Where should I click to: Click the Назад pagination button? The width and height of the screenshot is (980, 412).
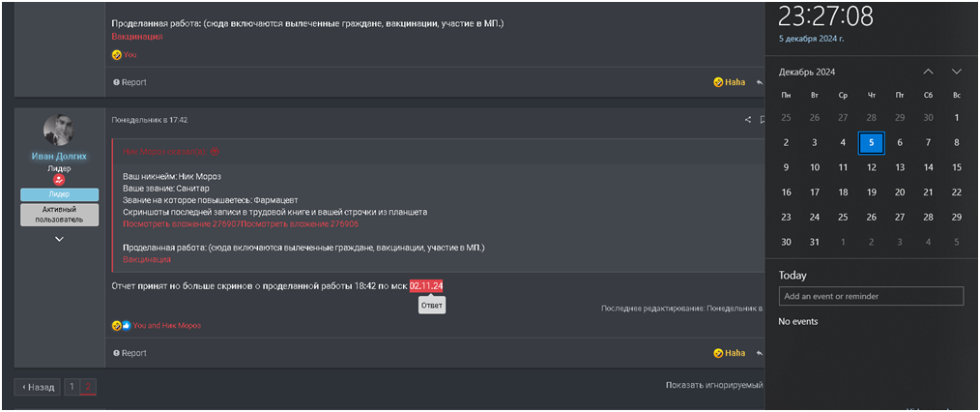click(x=38, y=387)
